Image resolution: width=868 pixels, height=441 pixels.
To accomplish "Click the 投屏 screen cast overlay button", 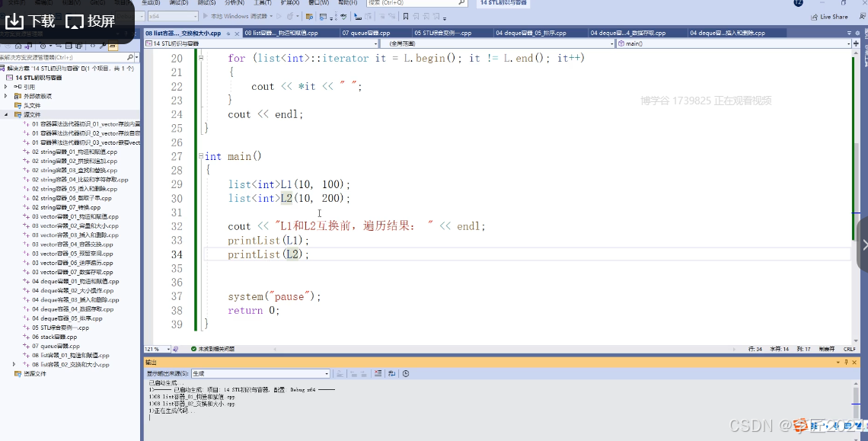I will point(91,21).
